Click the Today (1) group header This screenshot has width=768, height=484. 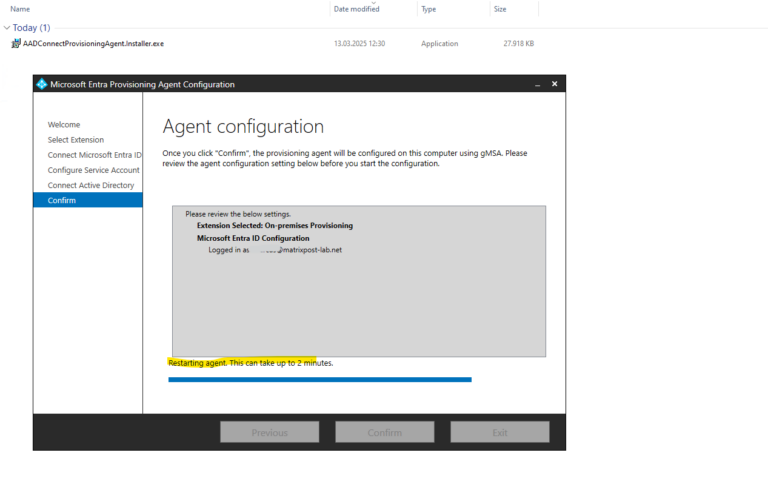coord(31,28)
